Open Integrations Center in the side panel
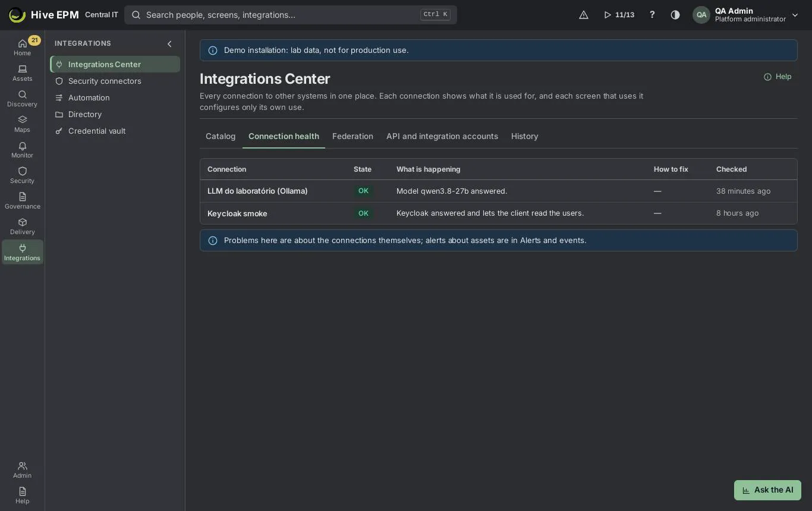The height and width of the screenshot is (511, 812). pyautogui.click(x=115, y=64)
